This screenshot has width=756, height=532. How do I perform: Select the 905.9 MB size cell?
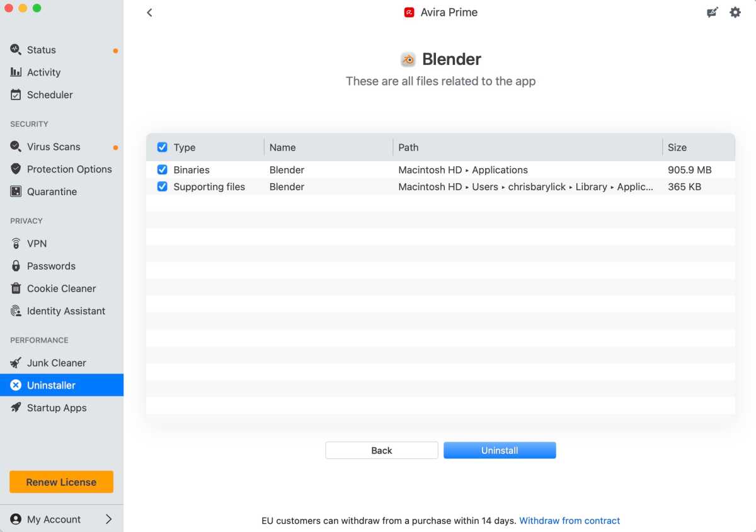click(x=689, y=170)
